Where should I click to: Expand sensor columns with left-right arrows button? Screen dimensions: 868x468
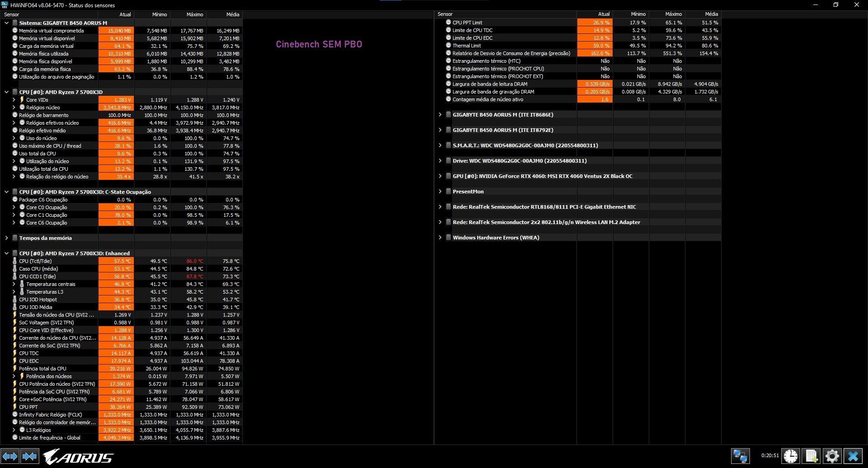pos(10,456)
